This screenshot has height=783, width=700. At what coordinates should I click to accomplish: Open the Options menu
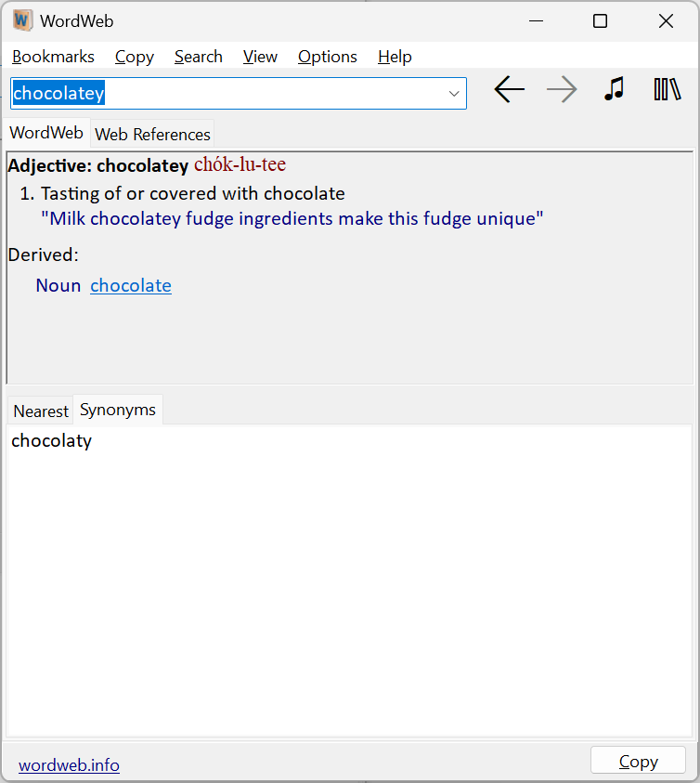pyautogui.click(x=328, y=57)
